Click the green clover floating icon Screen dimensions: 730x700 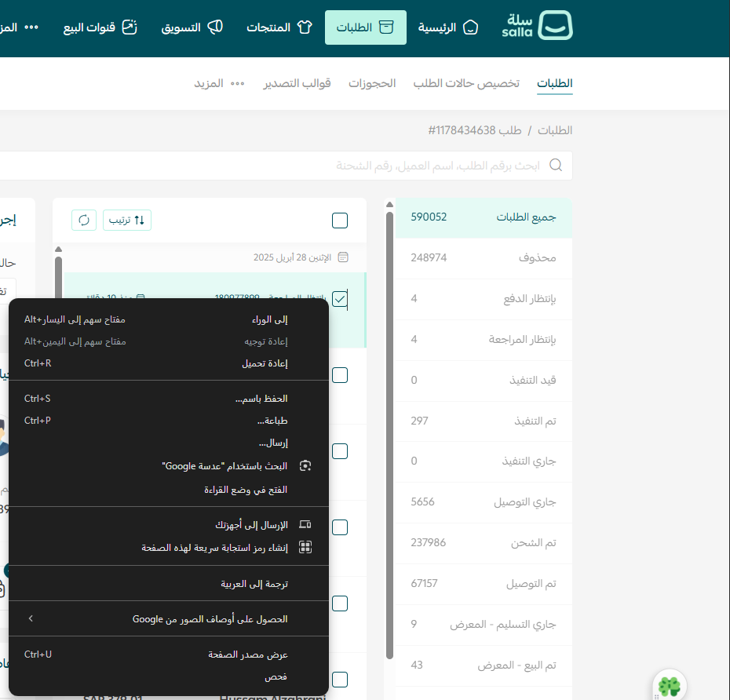[x=669, y=687]
